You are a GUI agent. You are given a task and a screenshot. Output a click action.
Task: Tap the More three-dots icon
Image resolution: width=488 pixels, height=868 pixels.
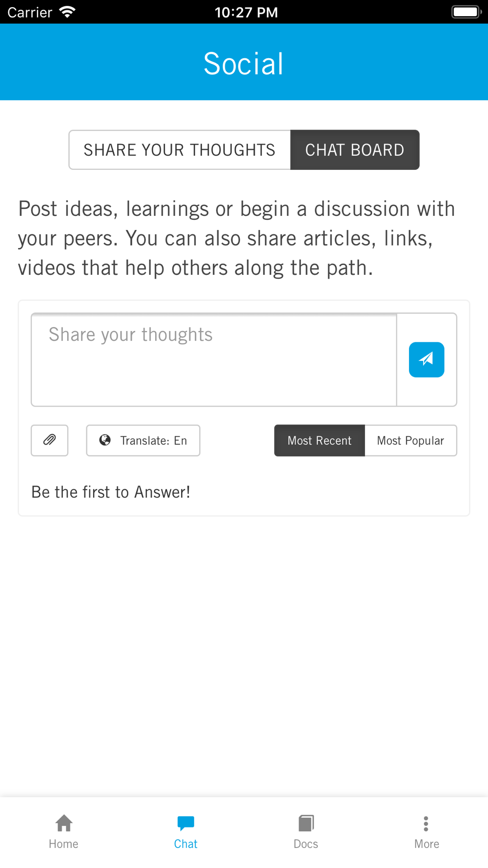pyautogui.click(x=426, y=824)
